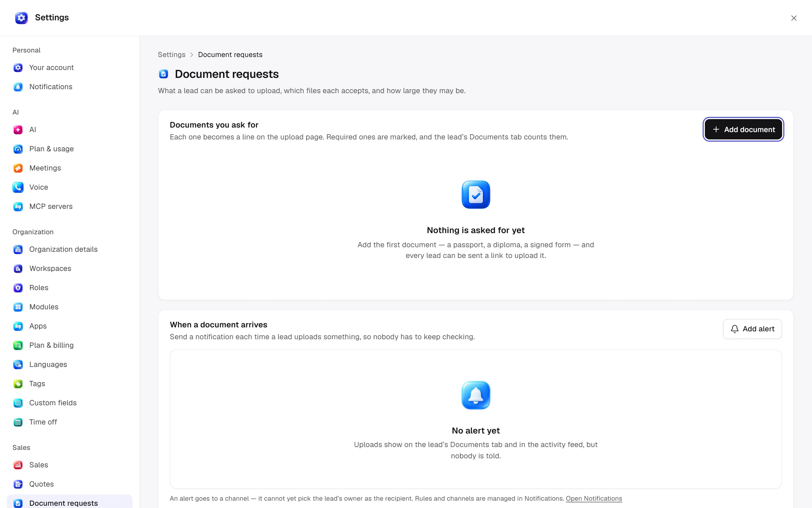
Task: Open the Roles shield icon
Action: click(18, 288)
